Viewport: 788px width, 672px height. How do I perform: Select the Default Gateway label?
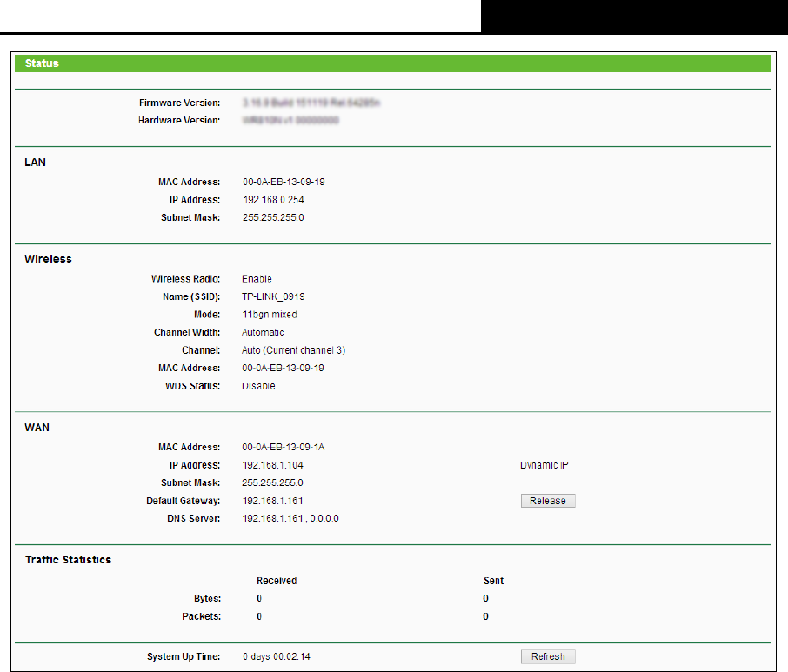[184, 501]
